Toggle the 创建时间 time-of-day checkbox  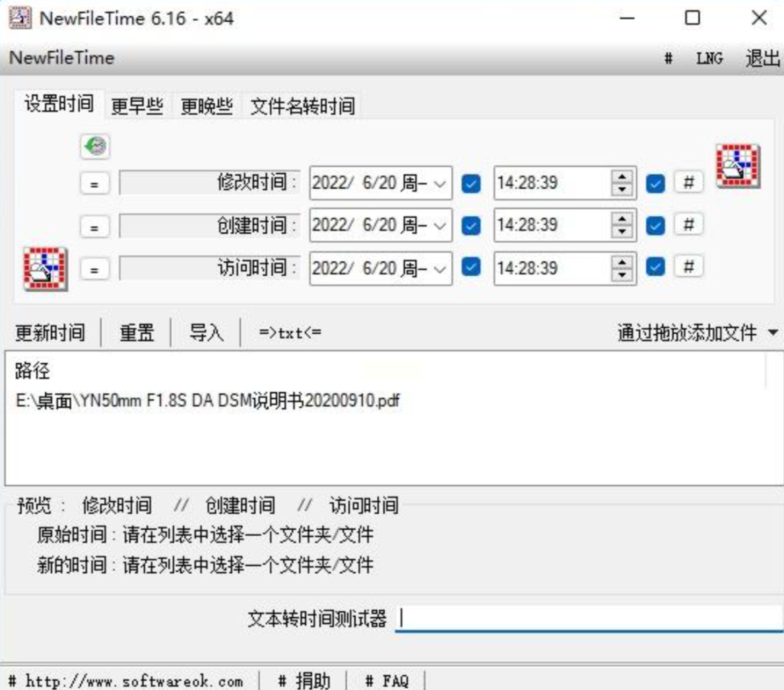click(655, 226)
